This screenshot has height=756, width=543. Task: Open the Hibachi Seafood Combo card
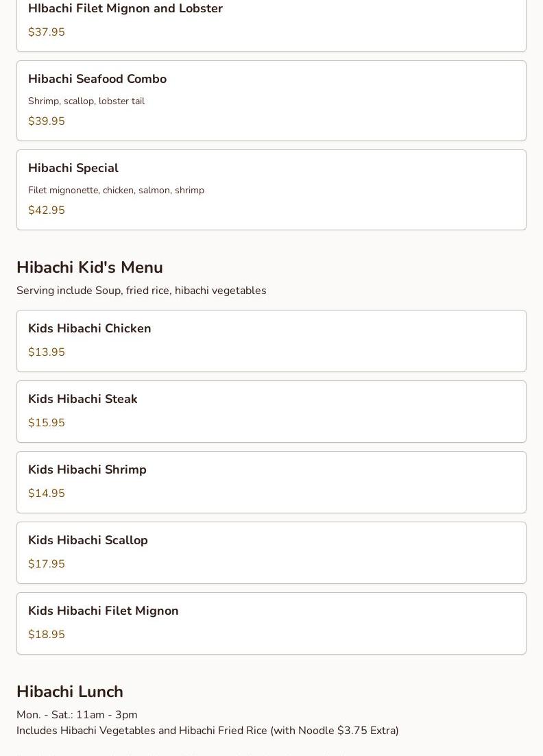click(97, 80)
